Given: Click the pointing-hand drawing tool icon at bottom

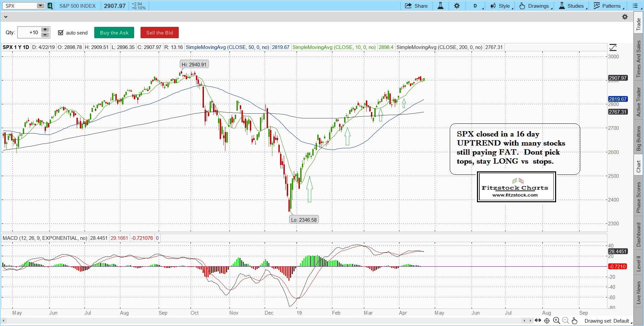Looking at the screenshot, I should coord(575,321).
